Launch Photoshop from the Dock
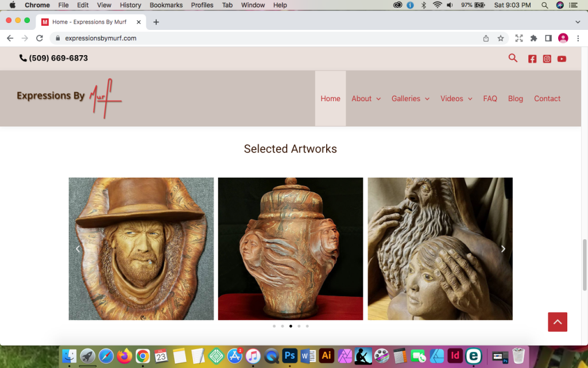The height and width of the screenshot is (368, 588). [x=289, y=356]
